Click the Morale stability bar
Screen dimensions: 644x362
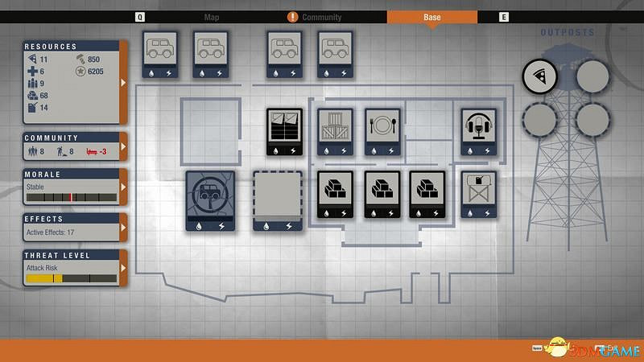tap(71, 197)
